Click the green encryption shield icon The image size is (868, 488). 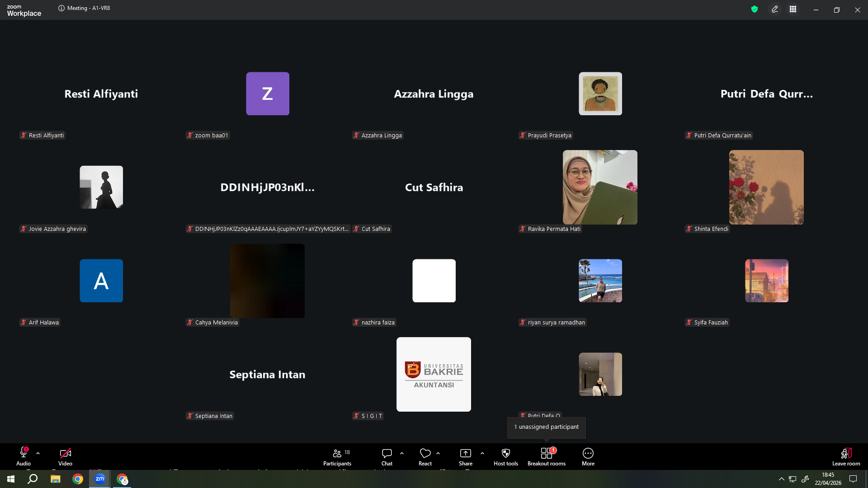point(755,9)
